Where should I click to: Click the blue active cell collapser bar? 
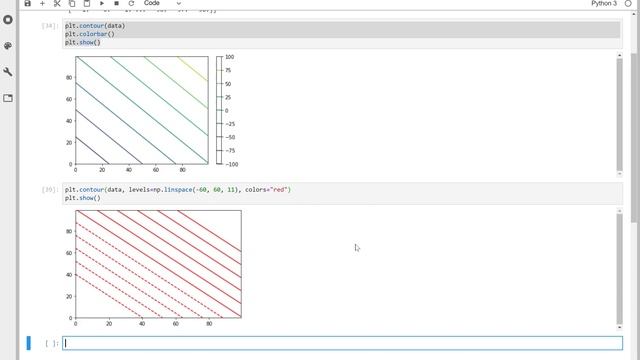tap(29, 343)
